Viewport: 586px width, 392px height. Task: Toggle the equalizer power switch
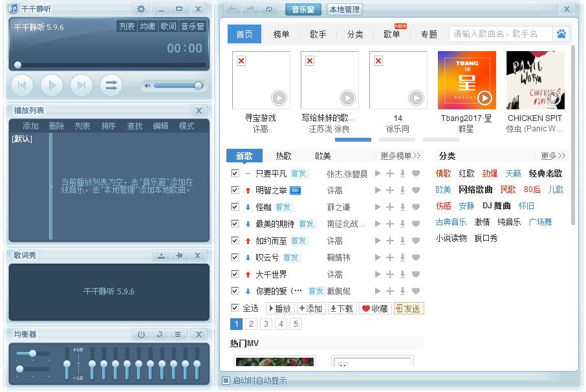pyautogui.click(x=141, y=334)
